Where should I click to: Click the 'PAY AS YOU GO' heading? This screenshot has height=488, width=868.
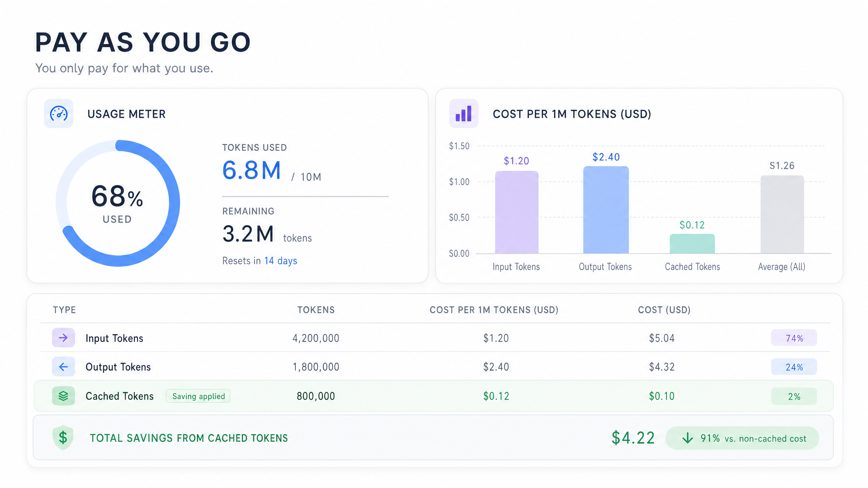coord(143,42)
